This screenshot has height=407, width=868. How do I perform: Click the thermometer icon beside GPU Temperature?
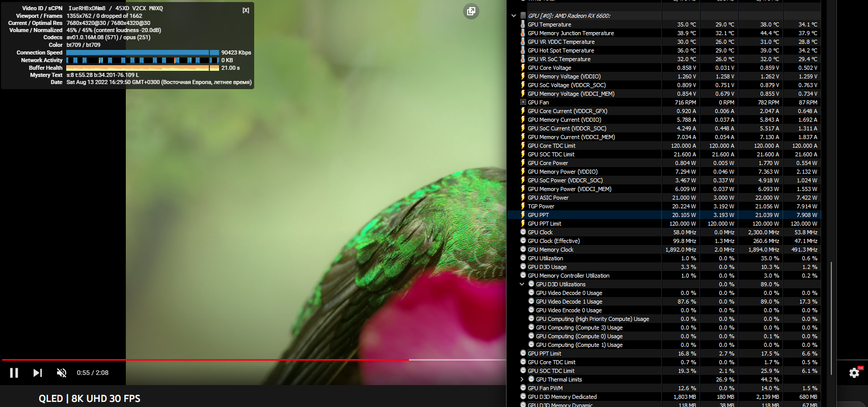pos(523,24)
